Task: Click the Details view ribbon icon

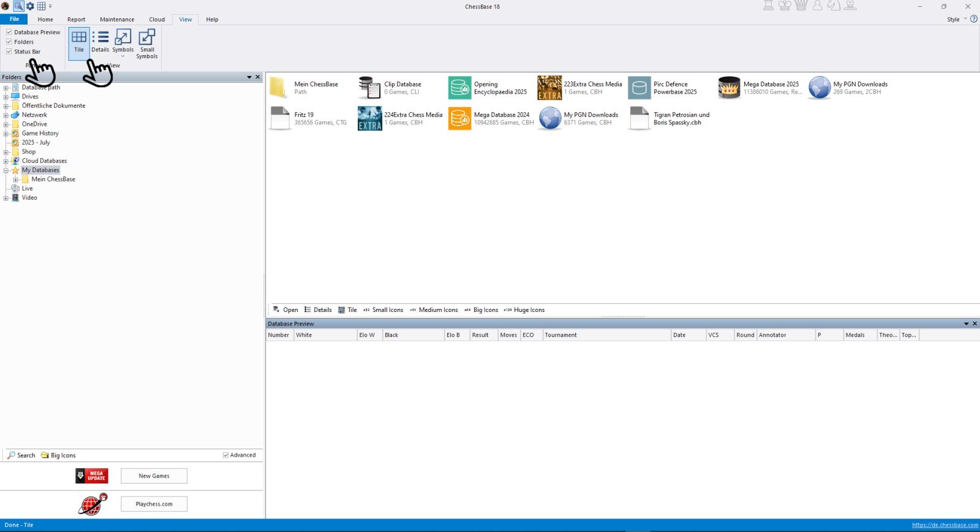Action: (x=100, y=42)
